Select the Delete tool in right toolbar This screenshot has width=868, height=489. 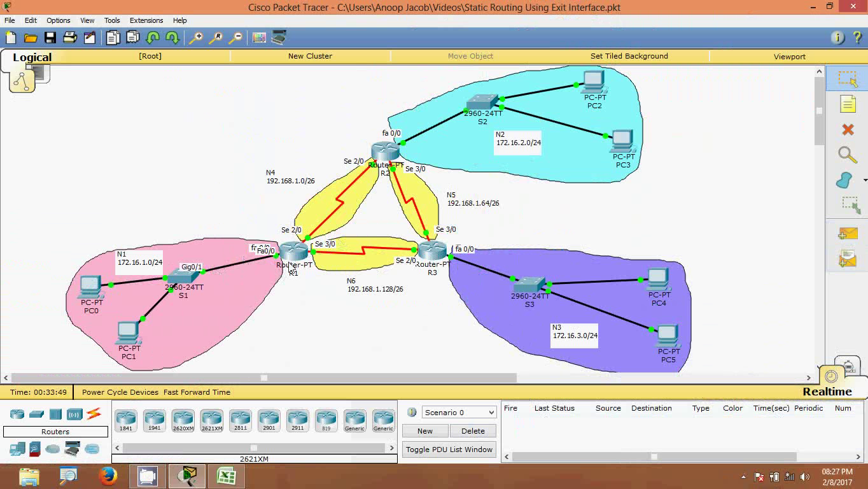[x=847, y=129]
